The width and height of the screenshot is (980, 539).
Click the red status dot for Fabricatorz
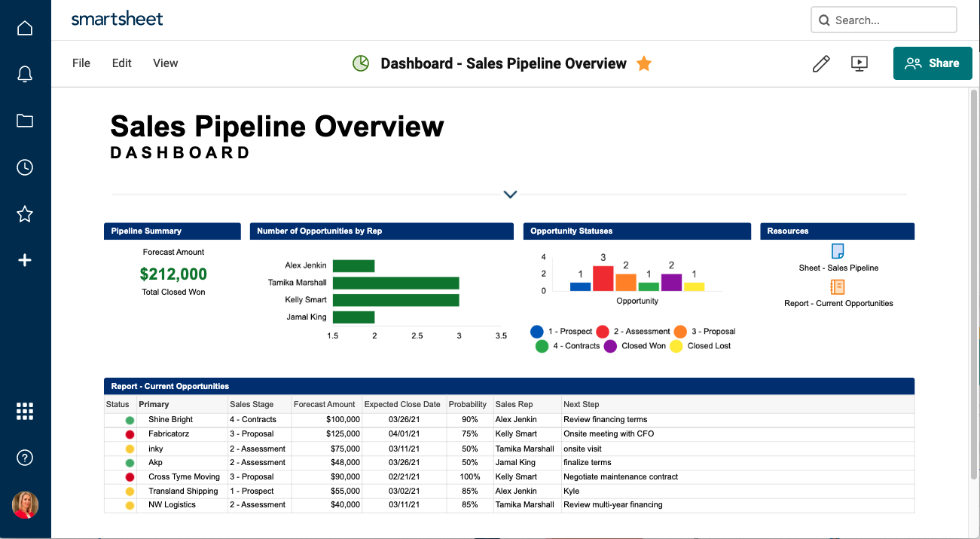[130, 434]
